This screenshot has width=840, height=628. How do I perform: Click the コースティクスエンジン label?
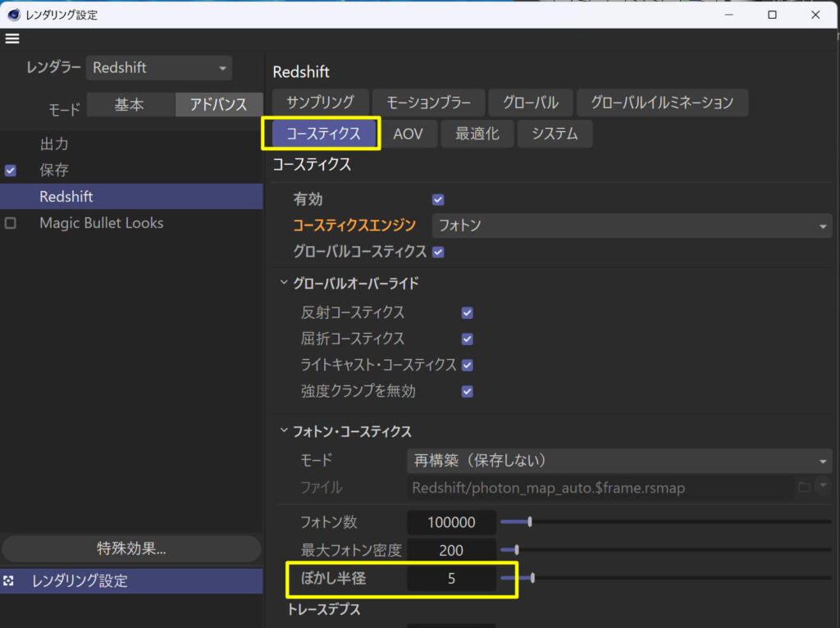(354, 225)
